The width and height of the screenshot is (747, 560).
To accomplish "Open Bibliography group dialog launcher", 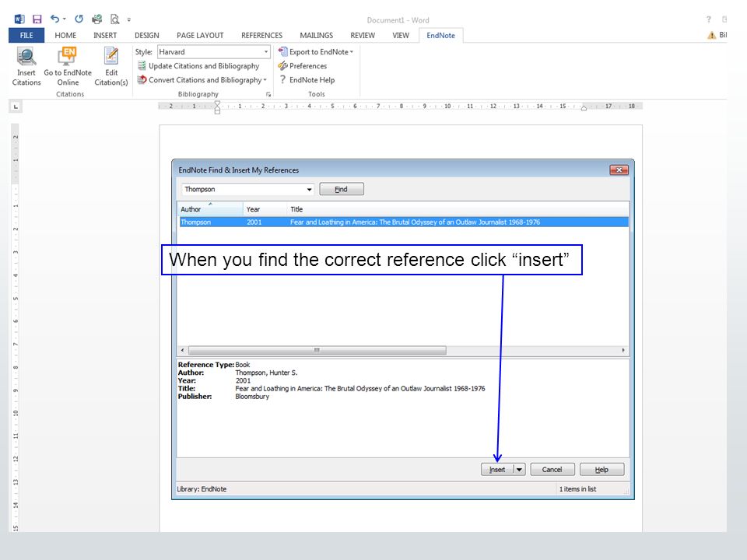I will [x=268, y=94].
